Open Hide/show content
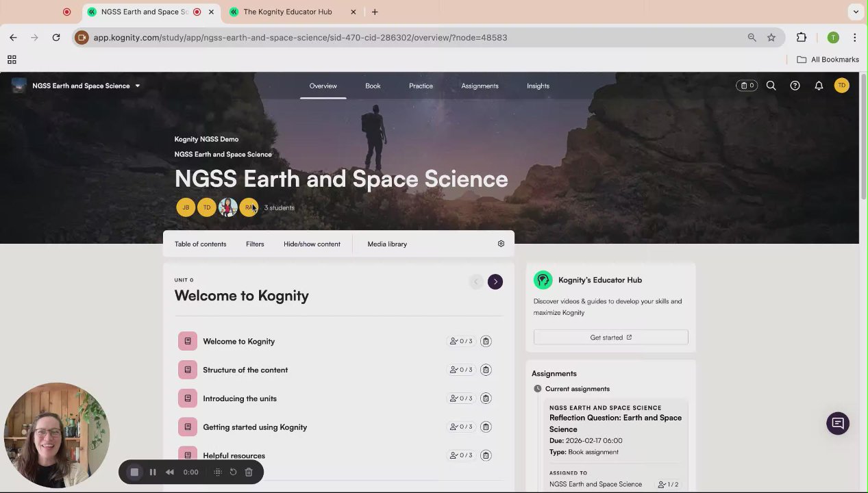The width and height of the screenshot is (868, 493). 312,244
